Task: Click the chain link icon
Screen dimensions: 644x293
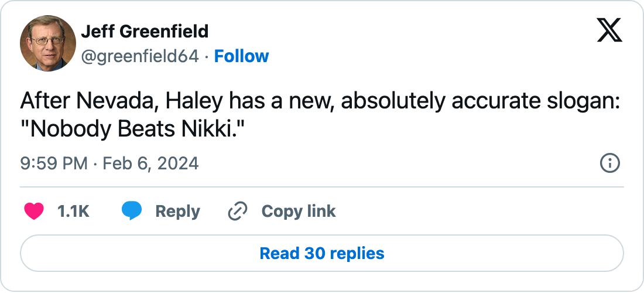Action: 237,212
